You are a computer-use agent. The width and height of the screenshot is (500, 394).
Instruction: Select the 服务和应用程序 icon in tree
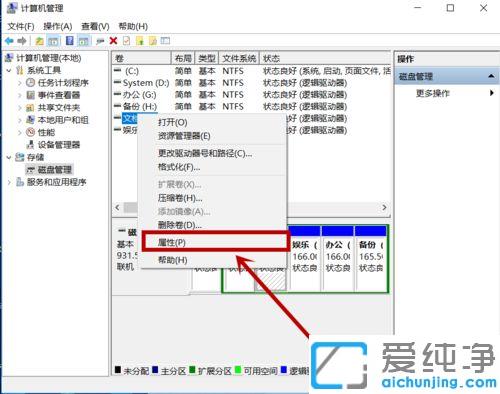20,182
